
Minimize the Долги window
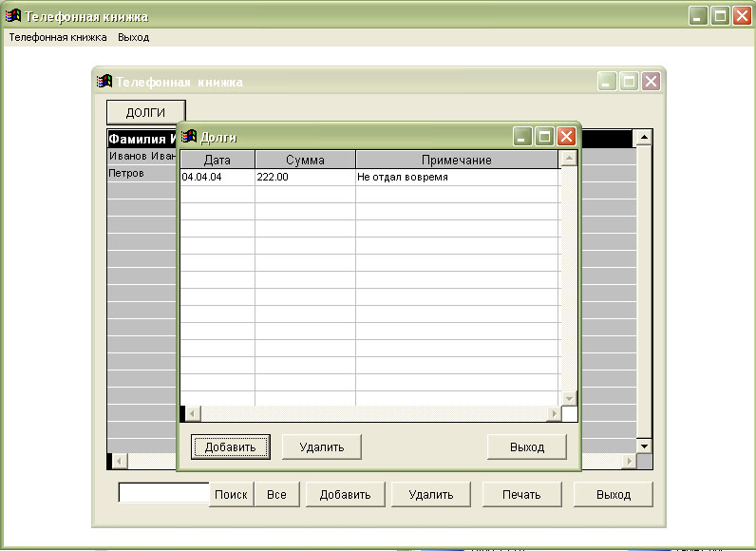pos(522,137)
